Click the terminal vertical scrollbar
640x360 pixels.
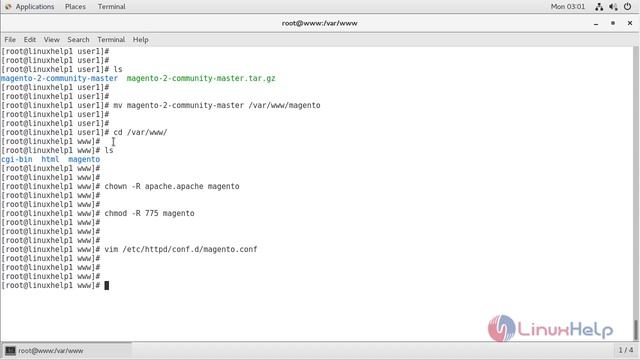click(x=636, y=193)
